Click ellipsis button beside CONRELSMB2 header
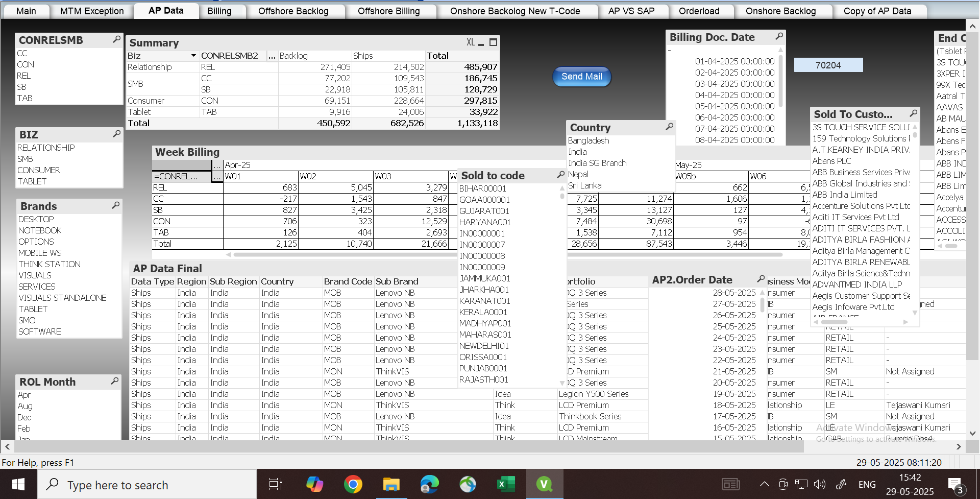 tap(272, 56)
